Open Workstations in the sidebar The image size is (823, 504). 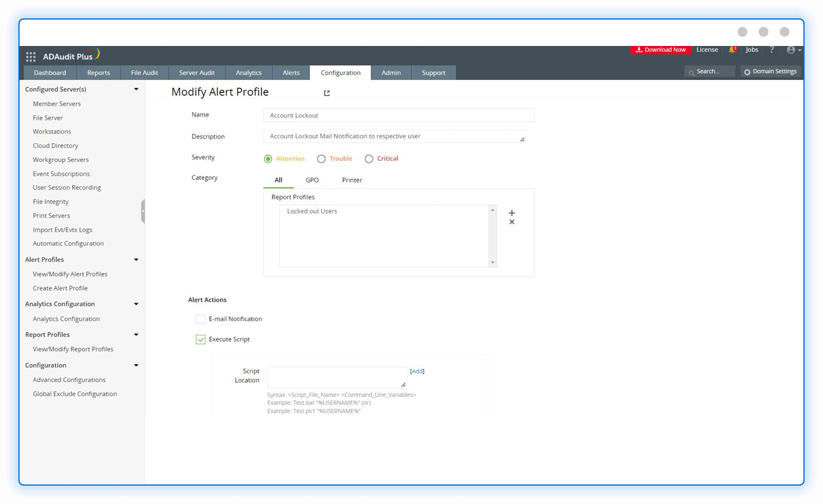point(52,132)
